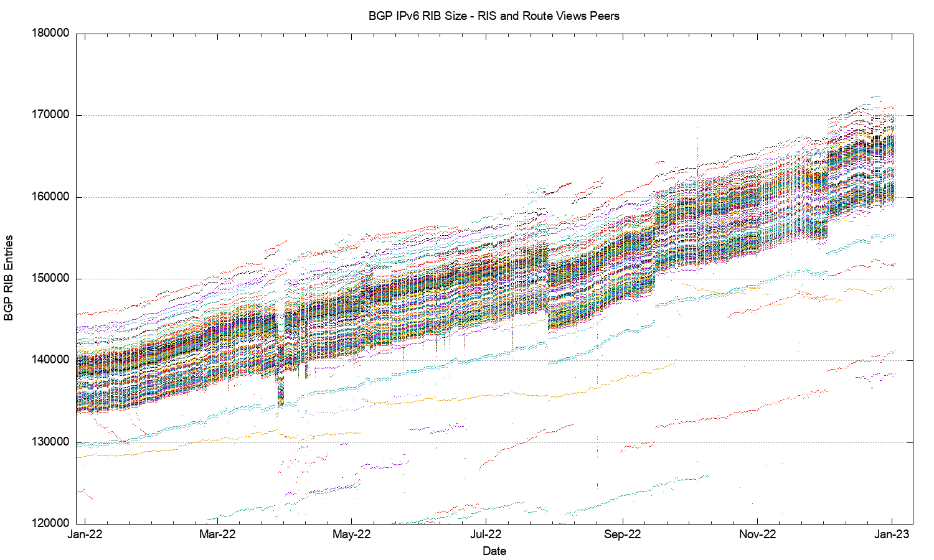Click the 160000 y-axis tick label
The width and height of the screenshot is (934, 560).
tap(50, 197)
